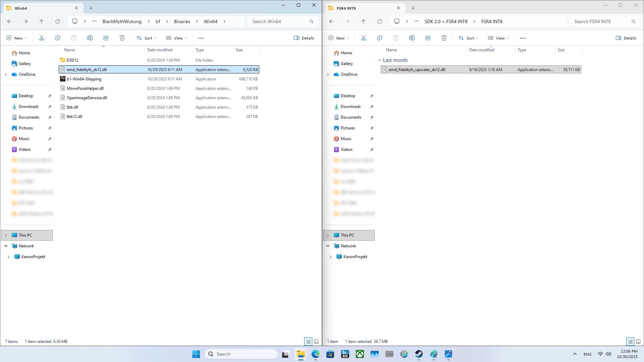Open KanonProjekt in Win64 navigation pane

(x=33, y=257)
